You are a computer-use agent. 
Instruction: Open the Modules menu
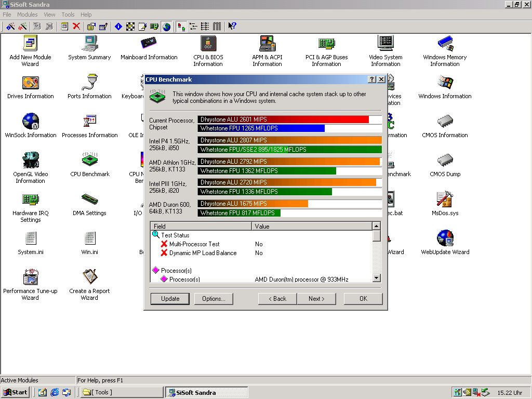(28, 15)
